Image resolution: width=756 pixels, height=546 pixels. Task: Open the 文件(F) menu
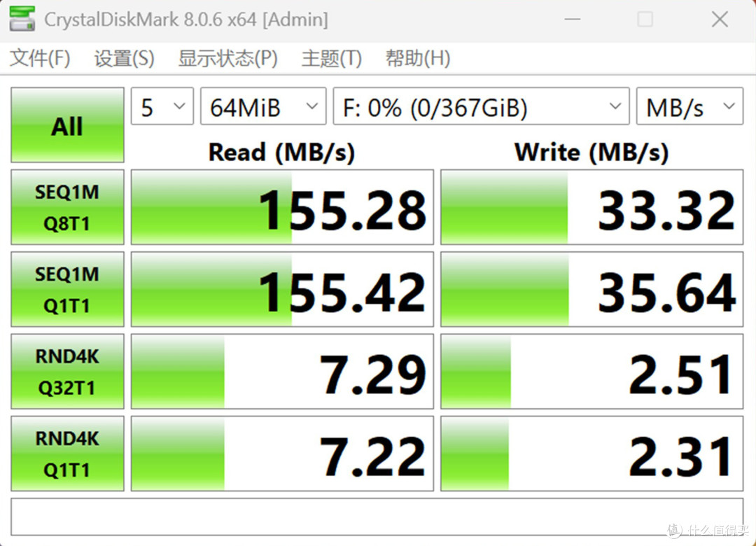40,58
